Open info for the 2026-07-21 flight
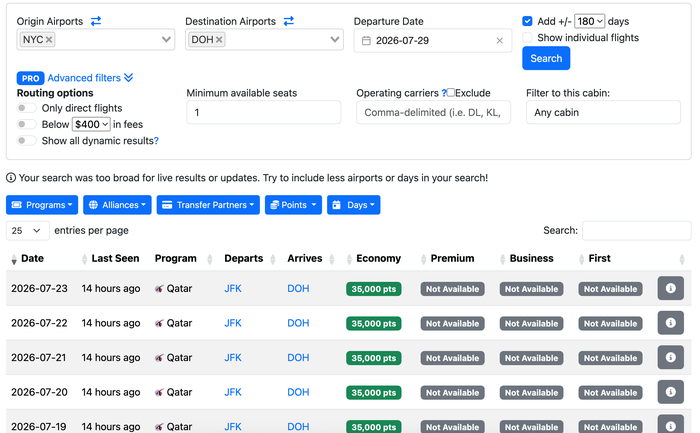700x433 pixels. [671, 357]
